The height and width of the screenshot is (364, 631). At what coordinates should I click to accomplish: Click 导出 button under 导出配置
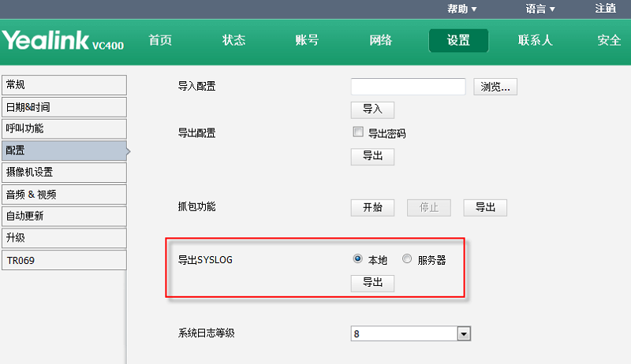[x=372, y=157]
